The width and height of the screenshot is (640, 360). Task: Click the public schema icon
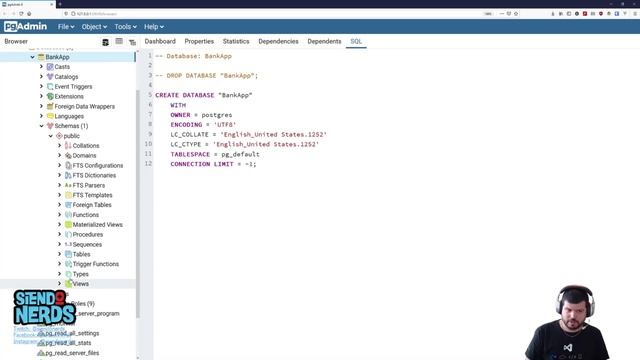[59, 136]
